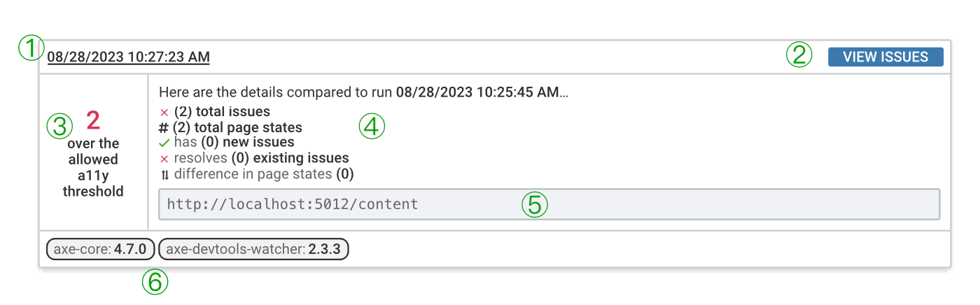
Task: Click the red number 2 threshold count
Action: point(93,121)
